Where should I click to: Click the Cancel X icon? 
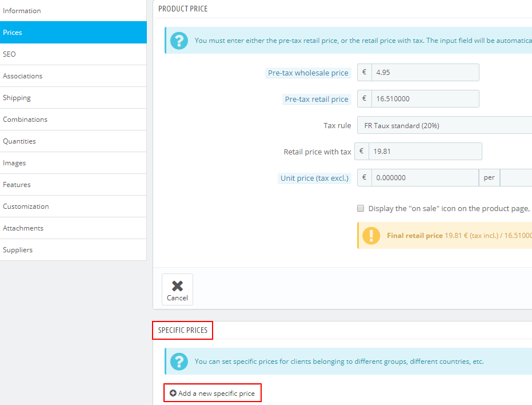178,286
